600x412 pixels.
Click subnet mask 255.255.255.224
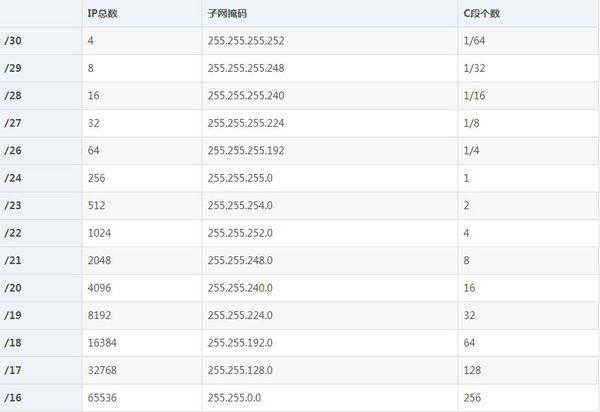246,123
